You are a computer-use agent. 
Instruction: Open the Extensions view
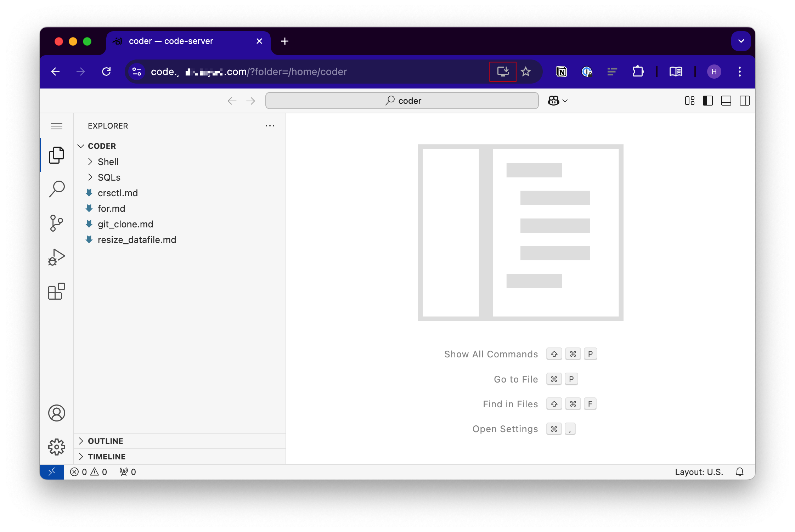point(57,291)
